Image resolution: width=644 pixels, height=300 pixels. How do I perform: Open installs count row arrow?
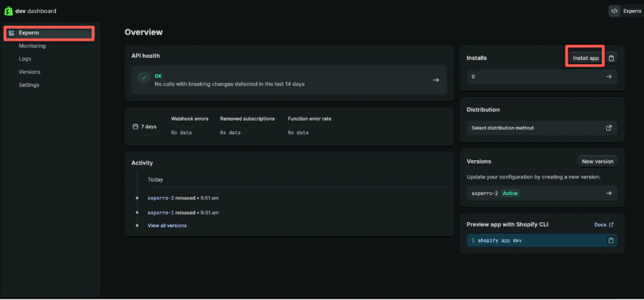[609, 76]
